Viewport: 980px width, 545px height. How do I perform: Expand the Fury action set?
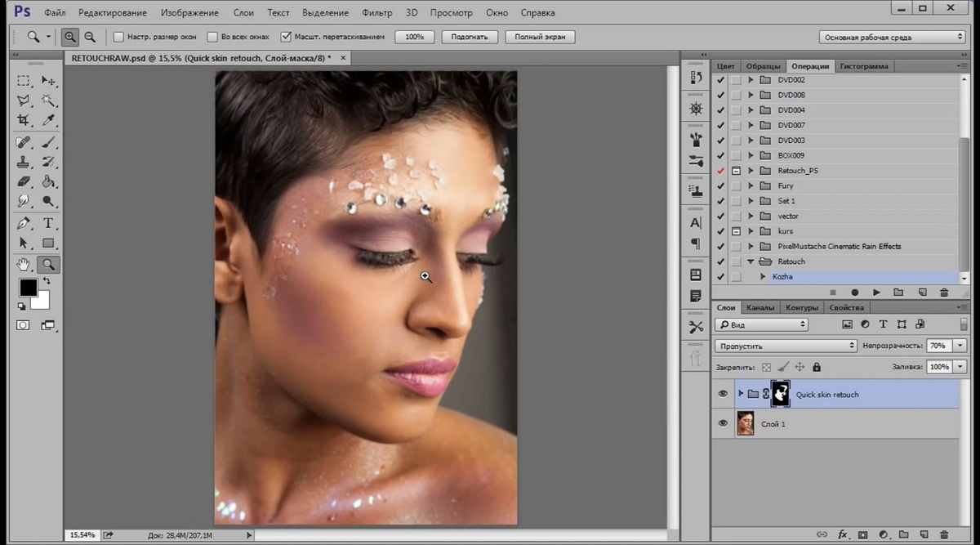point(751,185)
